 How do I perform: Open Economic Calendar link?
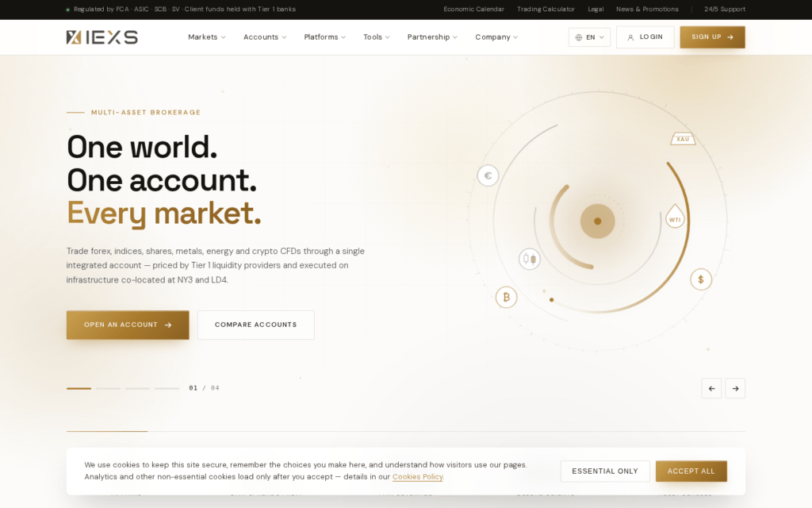474,10
